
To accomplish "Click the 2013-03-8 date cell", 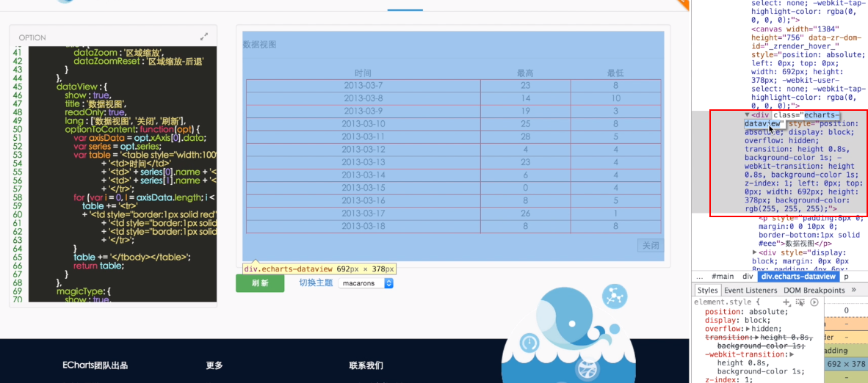I will coord(364,98).
